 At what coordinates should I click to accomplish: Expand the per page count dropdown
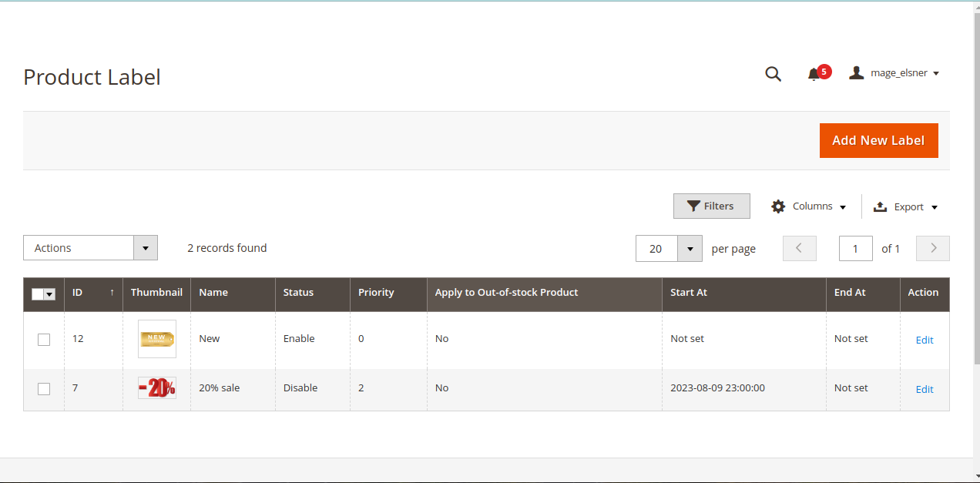point(690,249)
